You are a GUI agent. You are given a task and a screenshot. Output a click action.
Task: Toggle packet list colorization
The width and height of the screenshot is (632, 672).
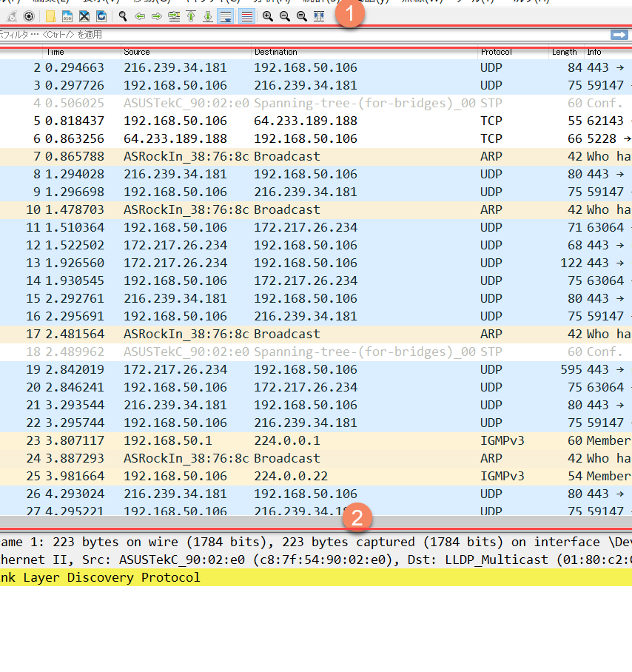(x=246, y=16)
